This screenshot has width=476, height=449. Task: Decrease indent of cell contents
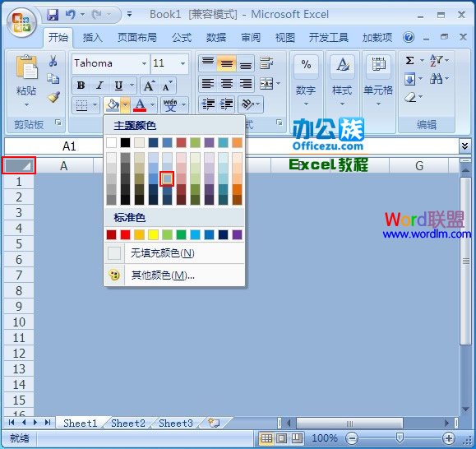208,104
